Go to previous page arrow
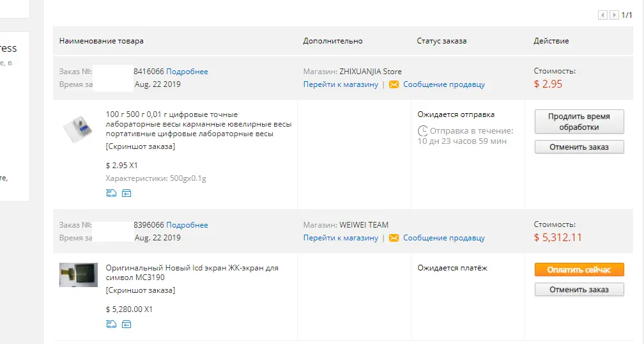644x344 pixels. pos(602,15)
